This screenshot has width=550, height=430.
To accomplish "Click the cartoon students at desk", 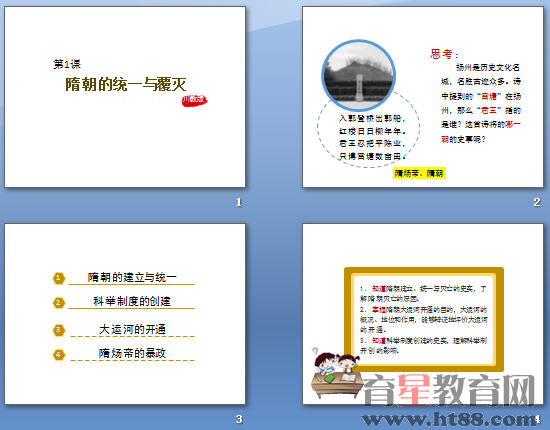I will tap(337, 375).
